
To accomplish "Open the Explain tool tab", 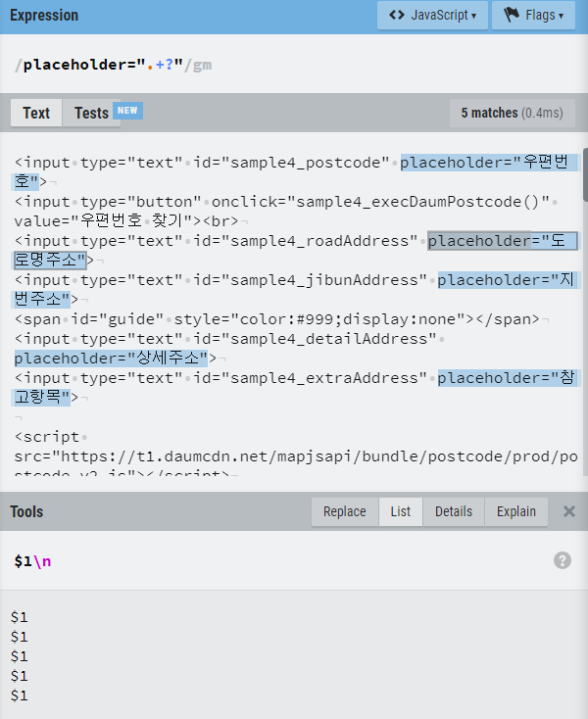I will coord(516,511).
